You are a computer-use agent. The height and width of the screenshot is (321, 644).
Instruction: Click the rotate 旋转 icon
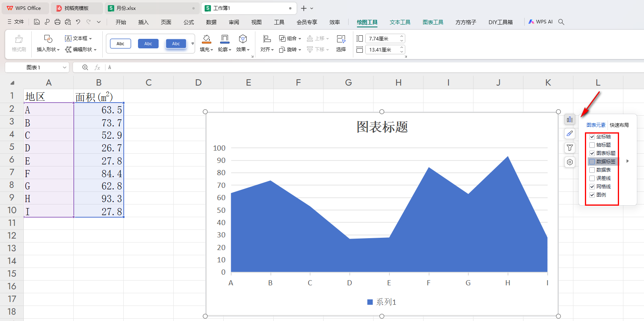tap(282, 50)
